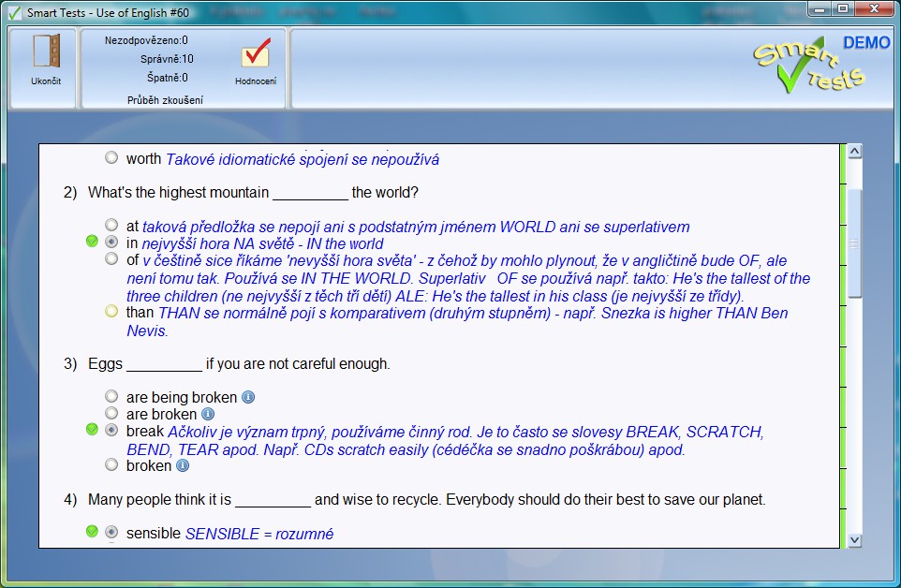The width and height of the screenshot is (901, 588).
Task: Maximize the Smart Tests window
Action: coord(842,9)
